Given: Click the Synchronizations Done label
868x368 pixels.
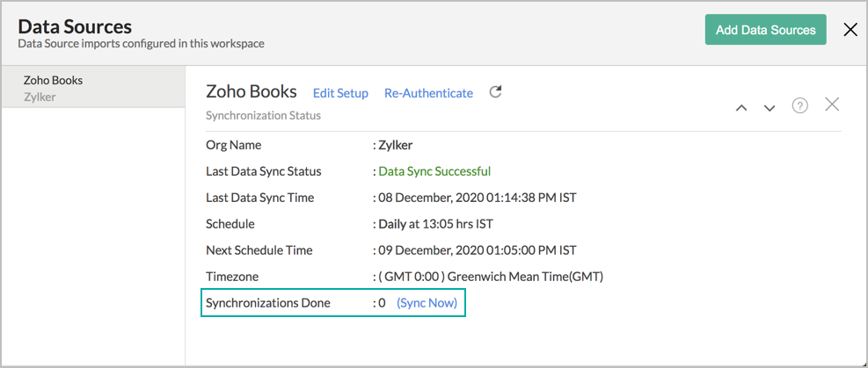Looking at the screenshot, I should tap(268, 303).
